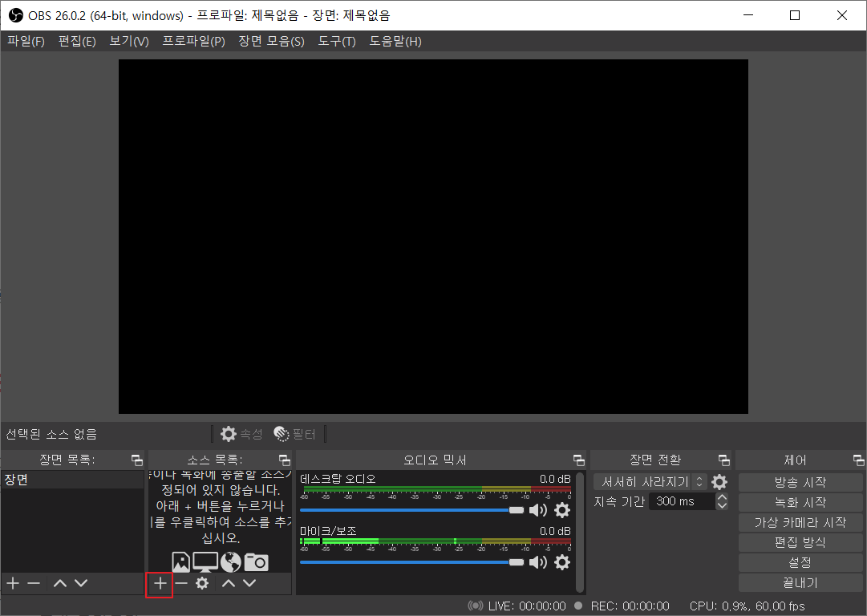Remove scene with minus button
This screenshot has width=867, height=616.
pyautogui.click(x=34, y=583)
